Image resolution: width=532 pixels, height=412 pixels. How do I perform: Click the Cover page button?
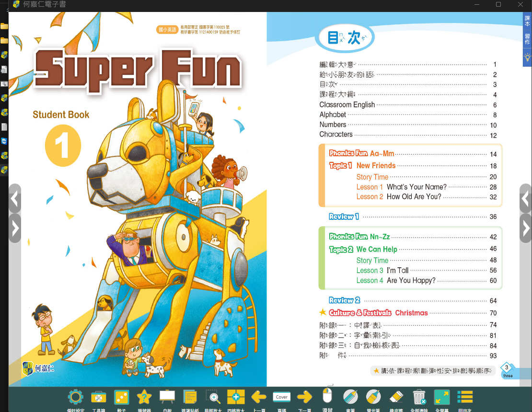[x=282, y=397]
